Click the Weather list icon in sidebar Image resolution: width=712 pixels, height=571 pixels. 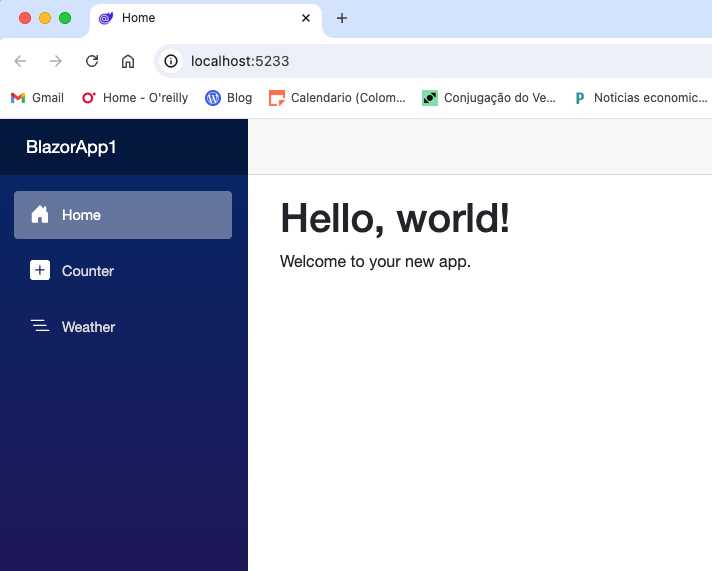coord(40,327)
